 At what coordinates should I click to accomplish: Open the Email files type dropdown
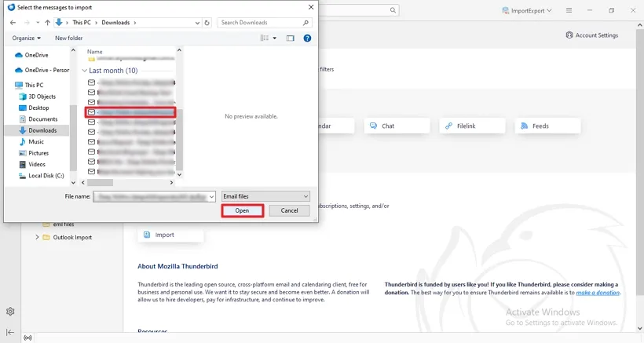[x=265, y=196]
